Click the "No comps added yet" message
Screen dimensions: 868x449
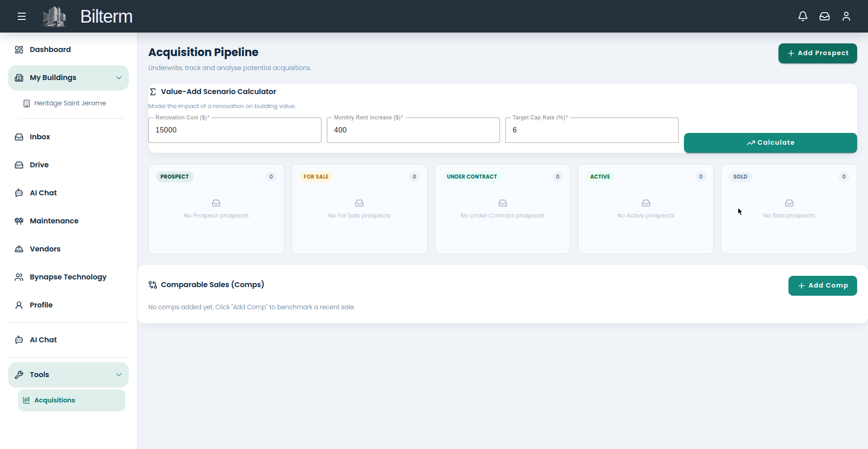pos(251,307)
